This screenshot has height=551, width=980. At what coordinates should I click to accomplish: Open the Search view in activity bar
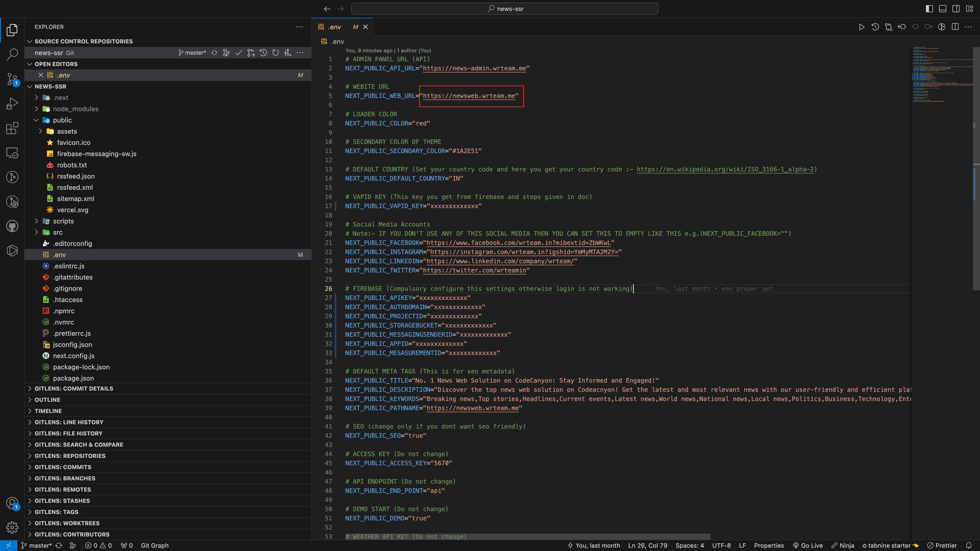(x=12, y=54)
